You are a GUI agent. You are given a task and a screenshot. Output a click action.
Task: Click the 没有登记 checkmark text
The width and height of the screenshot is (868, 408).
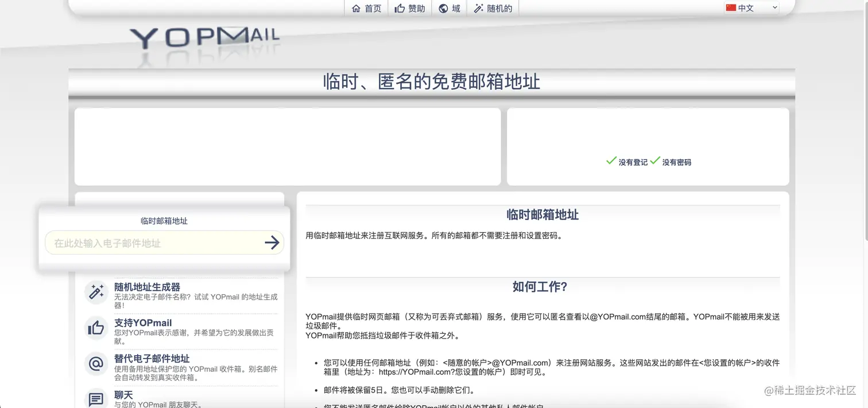point(627,161)
